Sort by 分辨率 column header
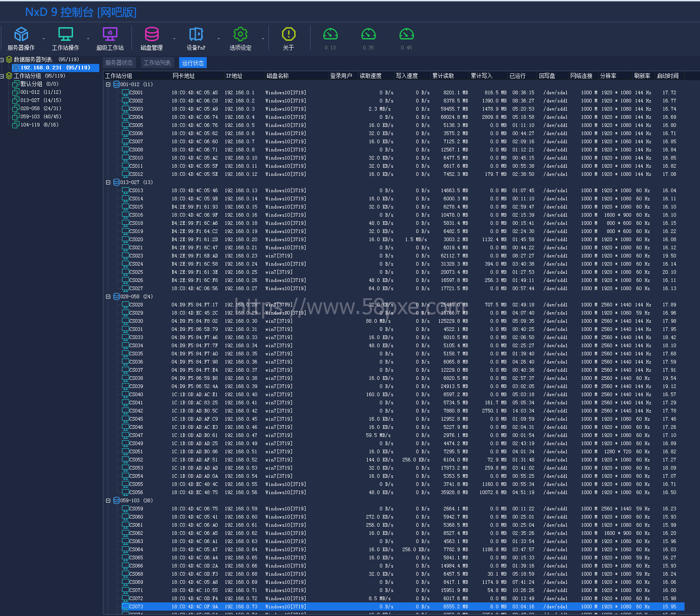This screenshot has width=700, height=616. point(615,76)
